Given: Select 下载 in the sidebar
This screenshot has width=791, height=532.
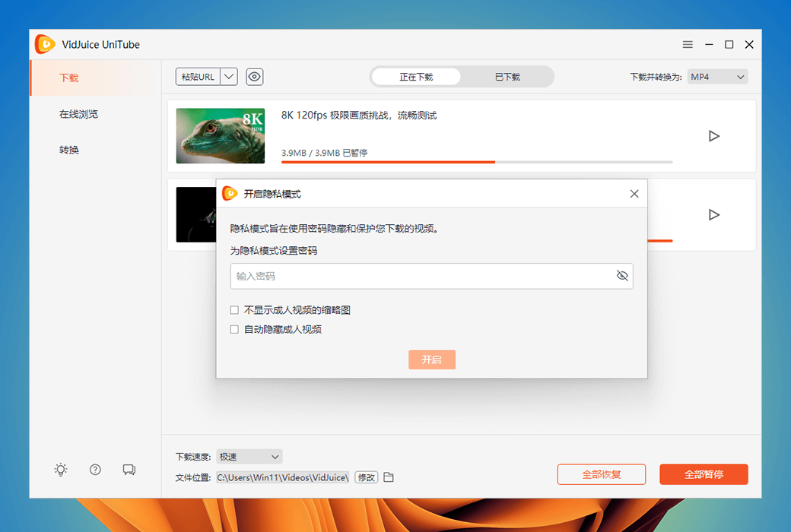Looking at the screenshot, I should click(95, 78).
